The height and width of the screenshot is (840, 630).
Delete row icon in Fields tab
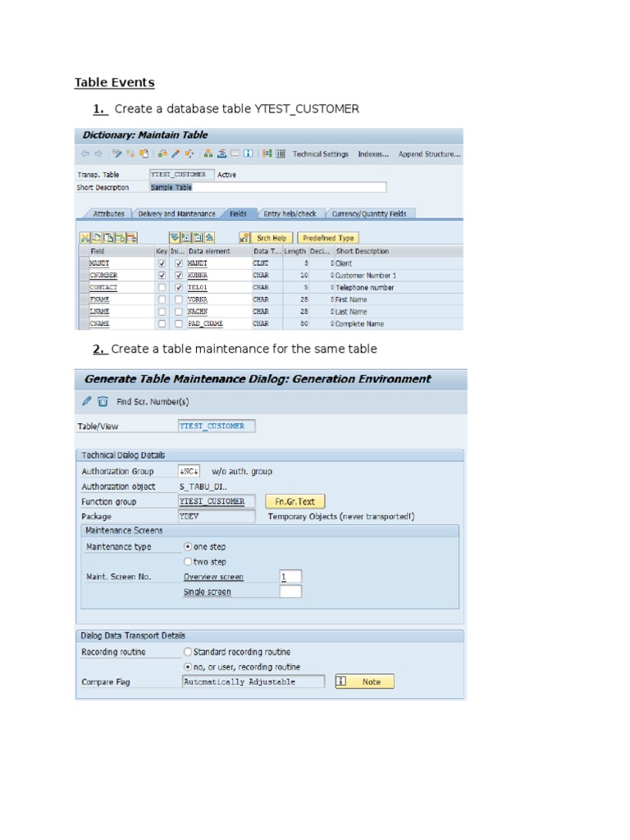click(x=132, y=238)
